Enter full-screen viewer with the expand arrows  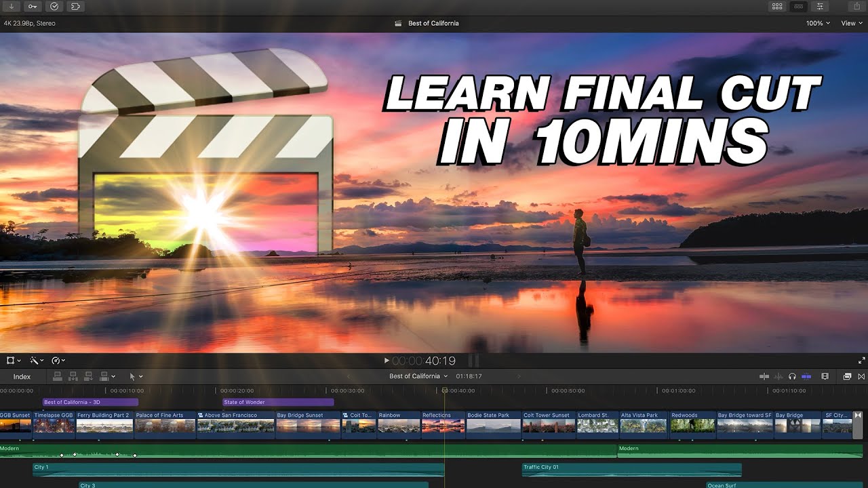click(862, 361)
